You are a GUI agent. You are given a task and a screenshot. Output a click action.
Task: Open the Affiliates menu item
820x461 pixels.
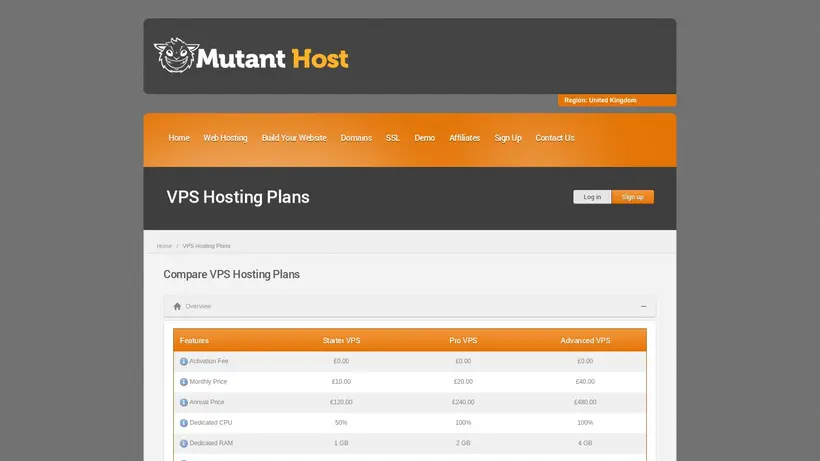(x=464, y=138)
